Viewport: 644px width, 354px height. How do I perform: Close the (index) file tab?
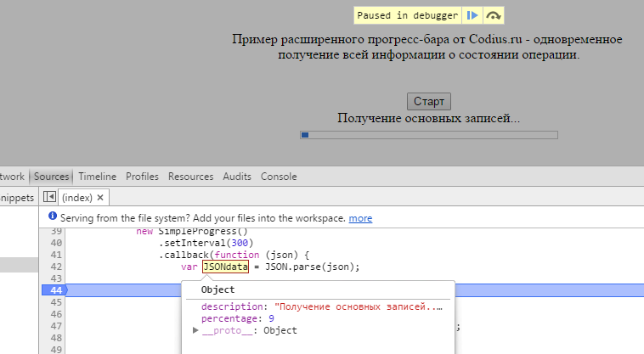(100, 197)
